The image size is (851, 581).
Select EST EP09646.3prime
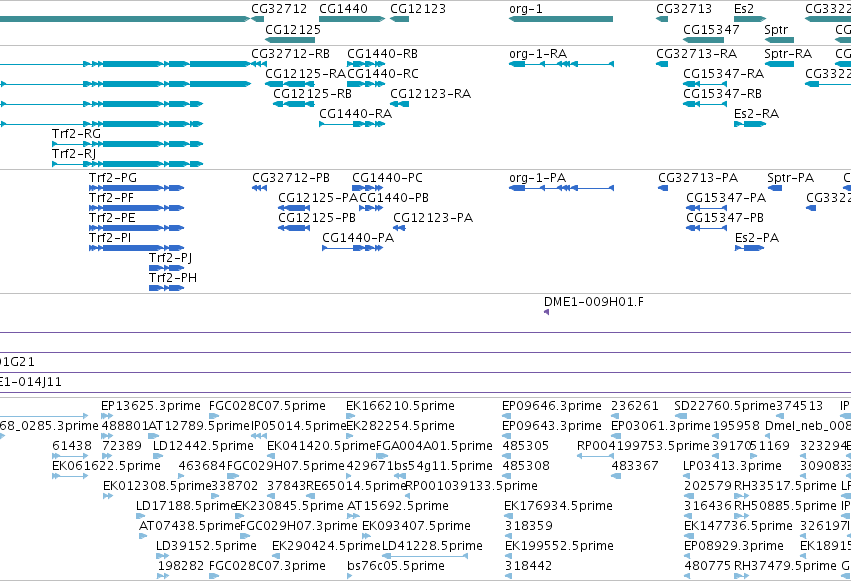pyautogui.click(x=551, y=406)
